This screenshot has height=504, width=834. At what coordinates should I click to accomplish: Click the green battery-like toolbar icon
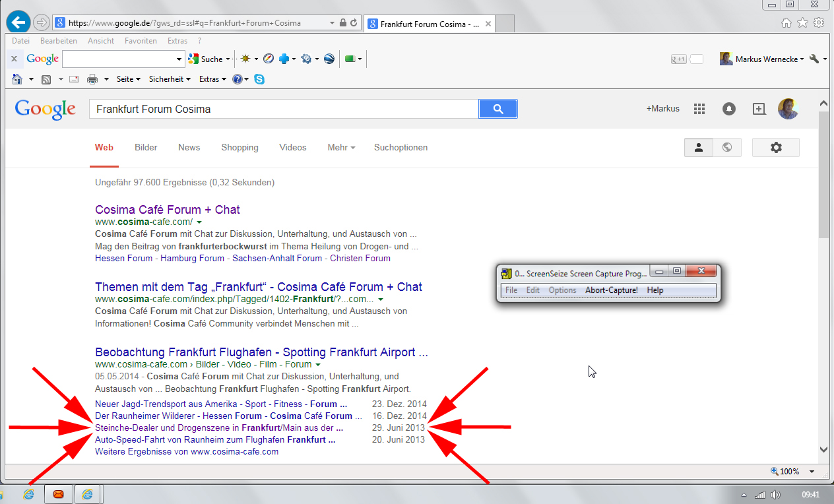[x=350, y=59]
